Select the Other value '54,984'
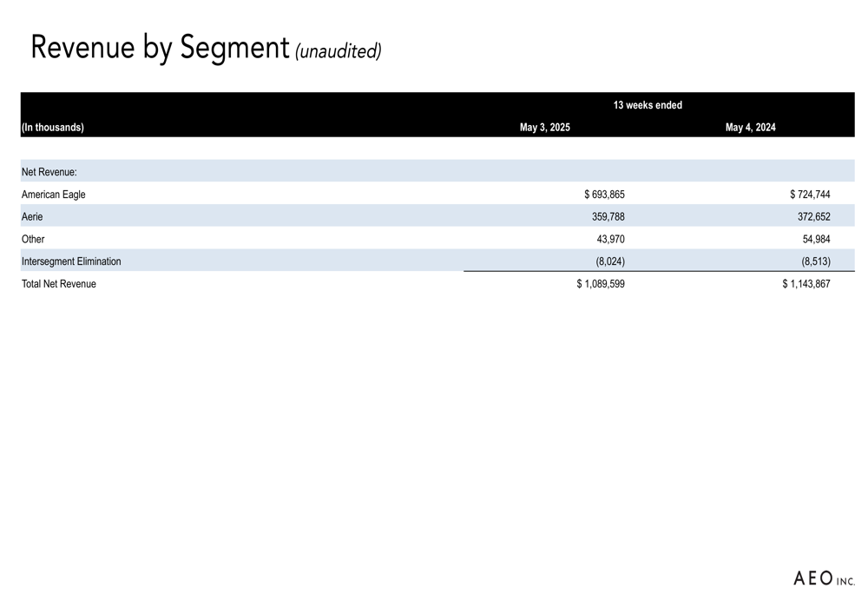868x595 pixels. pos(817,240)
